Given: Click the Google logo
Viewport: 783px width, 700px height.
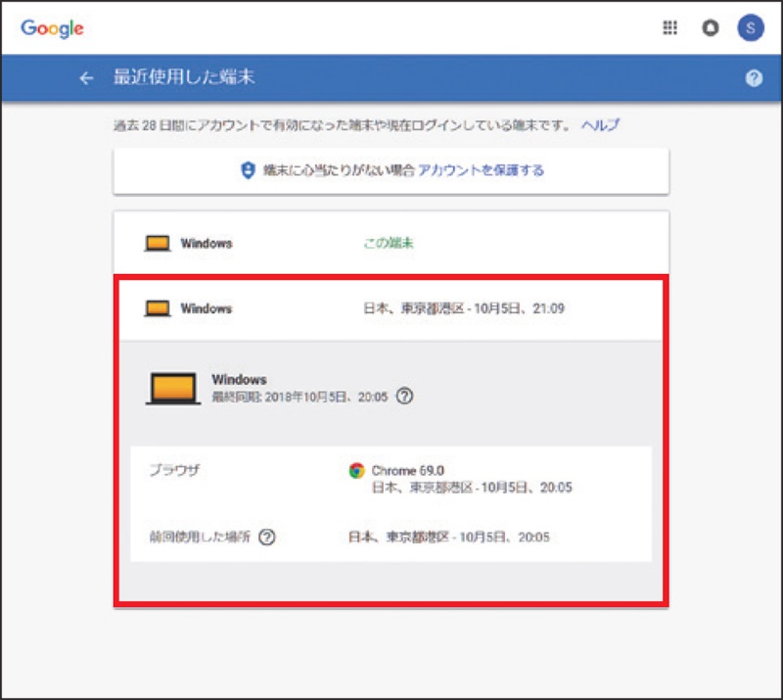Looking at the screenshot, I should pos(52,28).
